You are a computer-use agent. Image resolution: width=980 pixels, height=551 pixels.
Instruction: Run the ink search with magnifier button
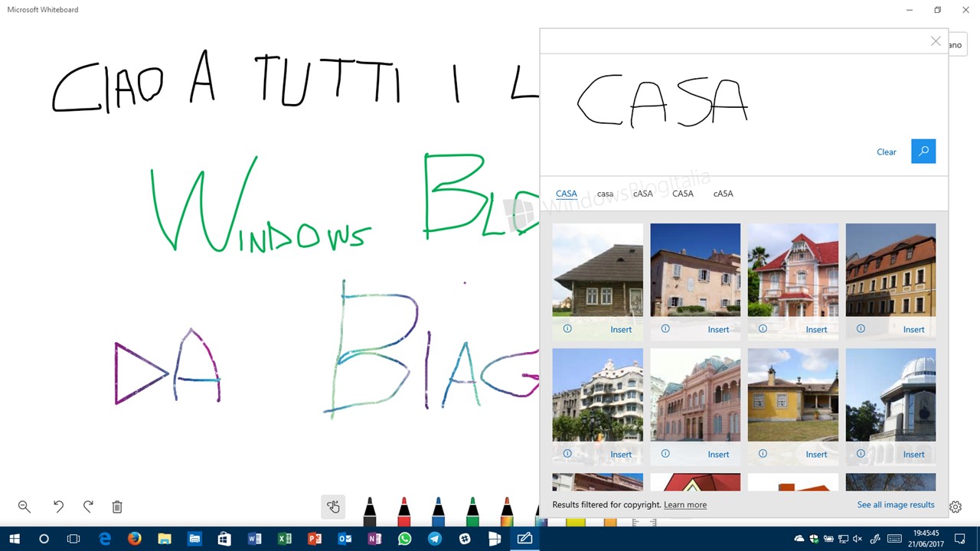pos(923,152)
